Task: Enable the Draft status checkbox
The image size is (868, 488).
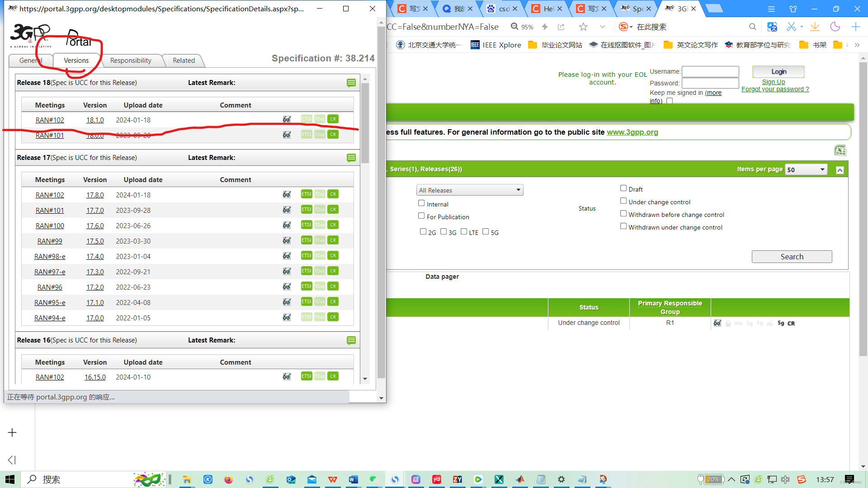Action: click(623, 188)
